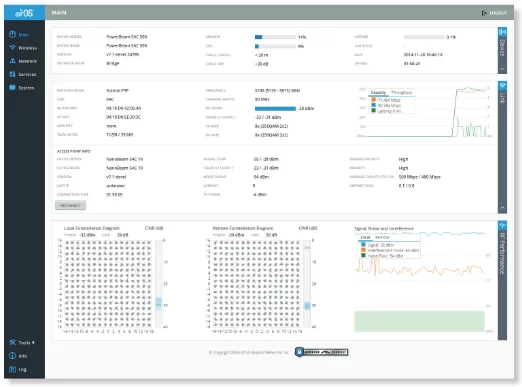Screen dimensions: 522x387
Task: Click the Logout icon
Action: [x=484, y=13]
